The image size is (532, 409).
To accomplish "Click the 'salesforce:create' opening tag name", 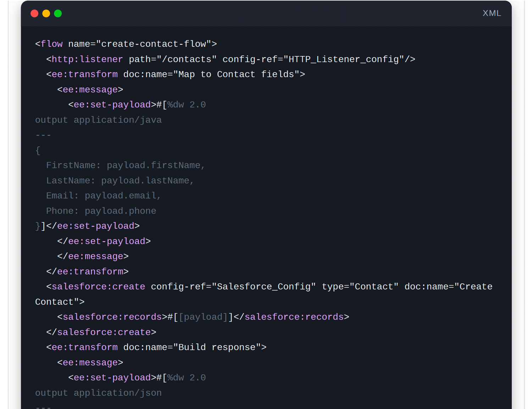I will pyautogui.click(x=98, y=287).
